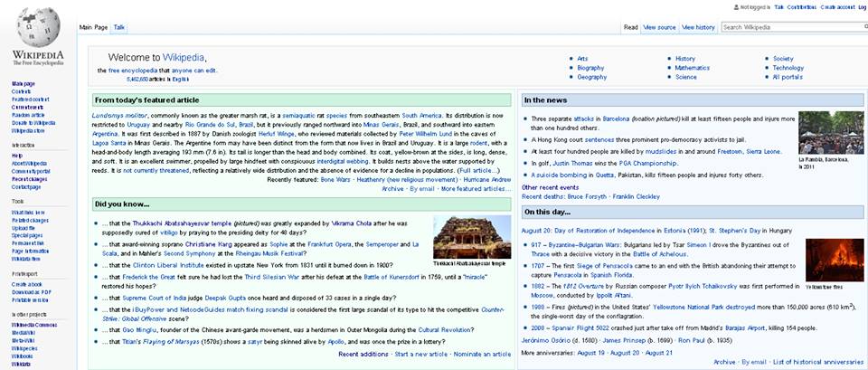Open Other recent events link

point(549,188)
